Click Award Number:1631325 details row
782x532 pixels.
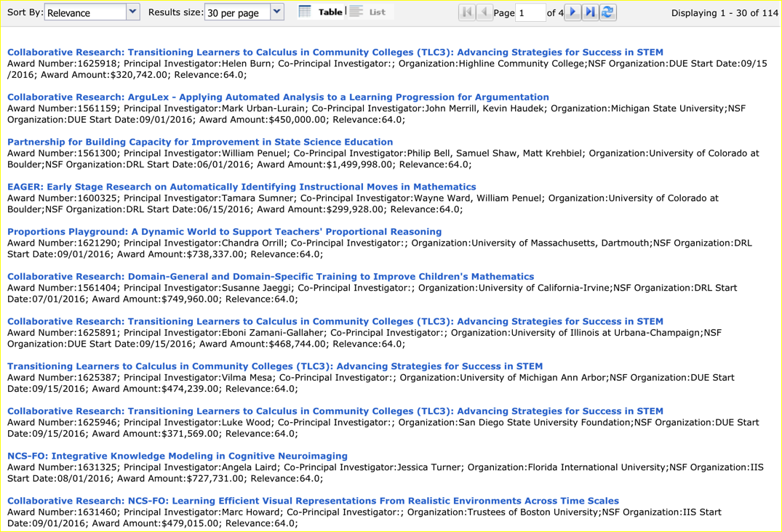385,472
